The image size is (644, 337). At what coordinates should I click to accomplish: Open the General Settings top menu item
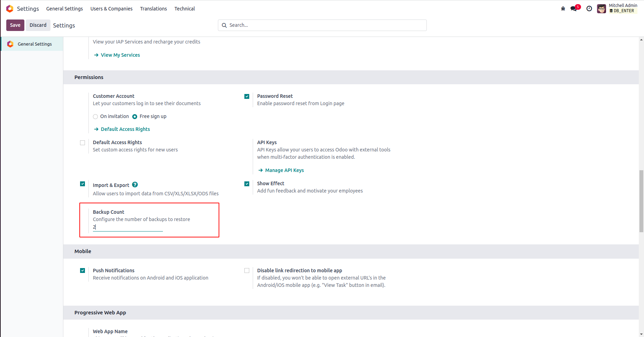point(64,9)
